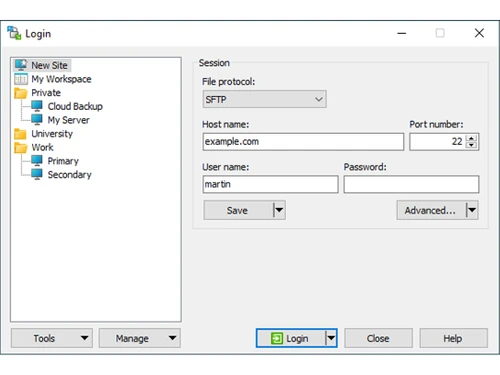The height and width of the screenshot is (375, 500).
Task: Click the Private folder icon
Action: pos(21,93)
